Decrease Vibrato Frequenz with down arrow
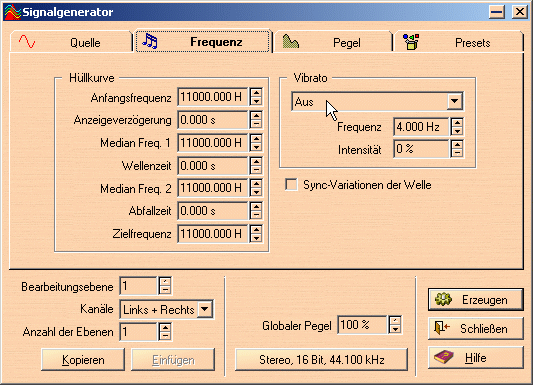The width and height of the screenshot is (533, 385). [457, 131]
